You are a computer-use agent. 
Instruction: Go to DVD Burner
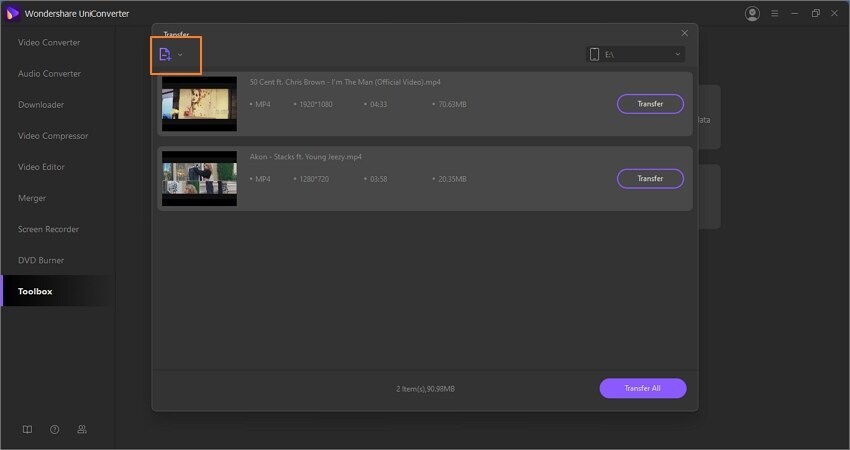click(41, 260)
